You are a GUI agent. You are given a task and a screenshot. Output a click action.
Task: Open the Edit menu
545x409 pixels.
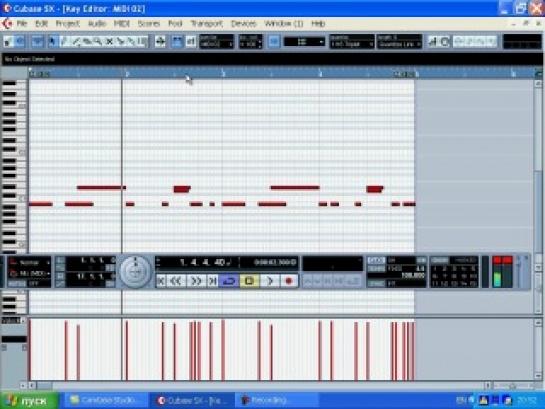pos(41,24)
